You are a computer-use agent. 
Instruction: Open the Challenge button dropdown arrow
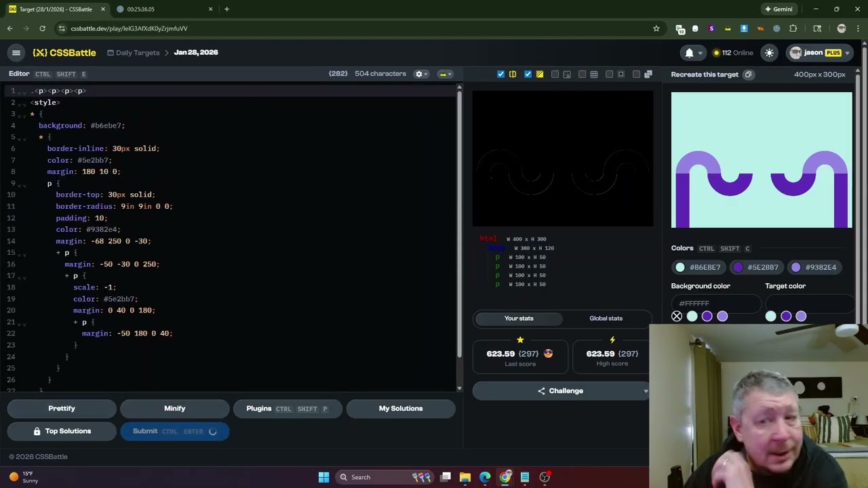[x=646, y=391]
